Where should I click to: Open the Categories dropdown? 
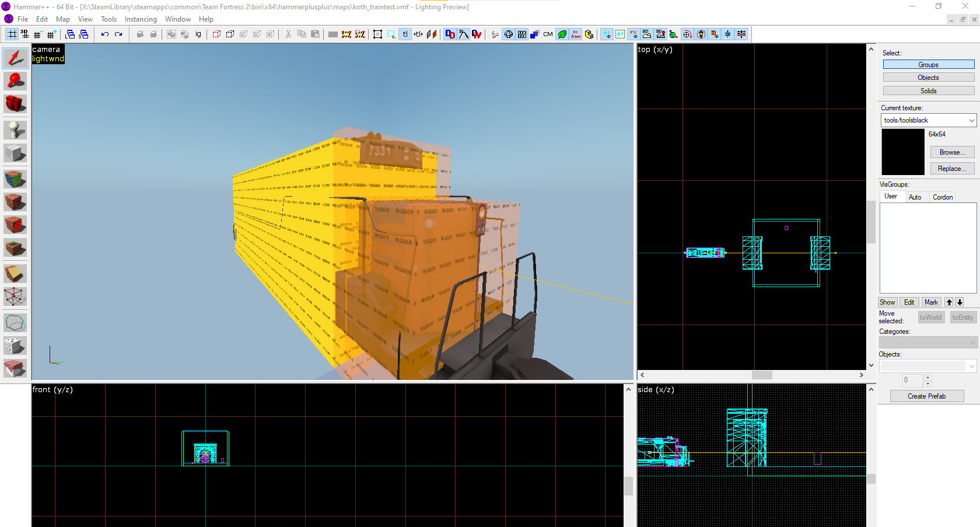(x=928, y=342)
